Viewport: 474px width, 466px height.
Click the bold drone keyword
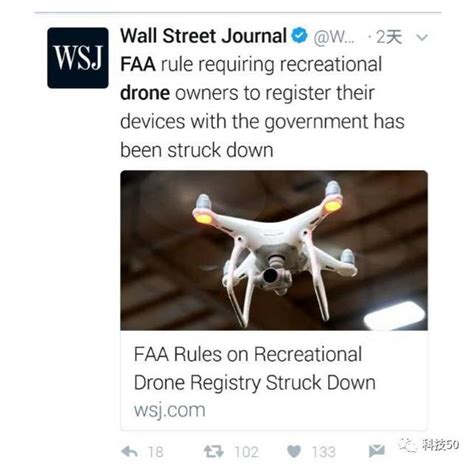tap(145, 93)
